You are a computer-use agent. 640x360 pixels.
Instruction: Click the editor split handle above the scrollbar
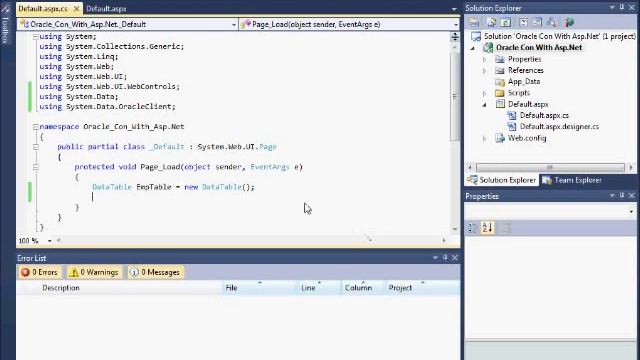pos(455,37)
